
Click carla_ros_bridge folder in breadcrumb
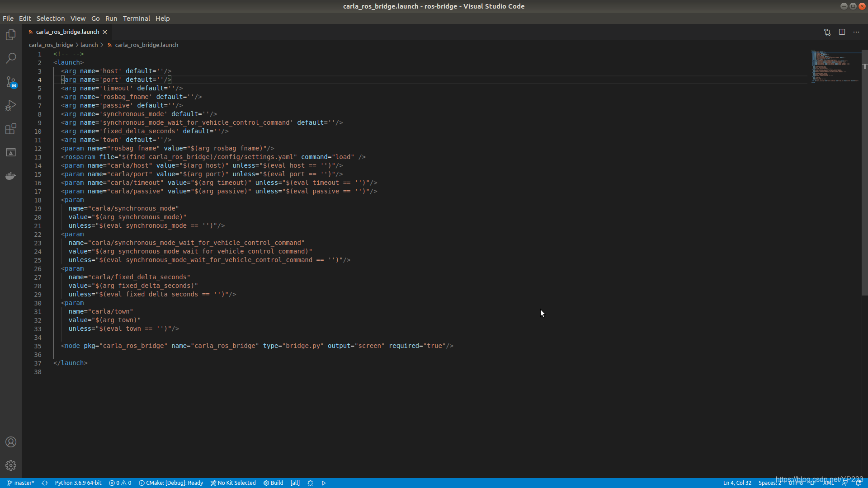tap(51, 45)
